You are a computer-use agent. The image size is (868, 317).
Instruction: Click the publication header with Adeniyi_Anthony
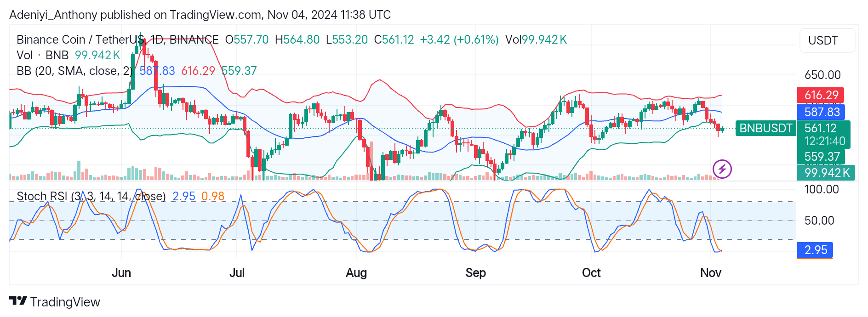click(200, 15)
